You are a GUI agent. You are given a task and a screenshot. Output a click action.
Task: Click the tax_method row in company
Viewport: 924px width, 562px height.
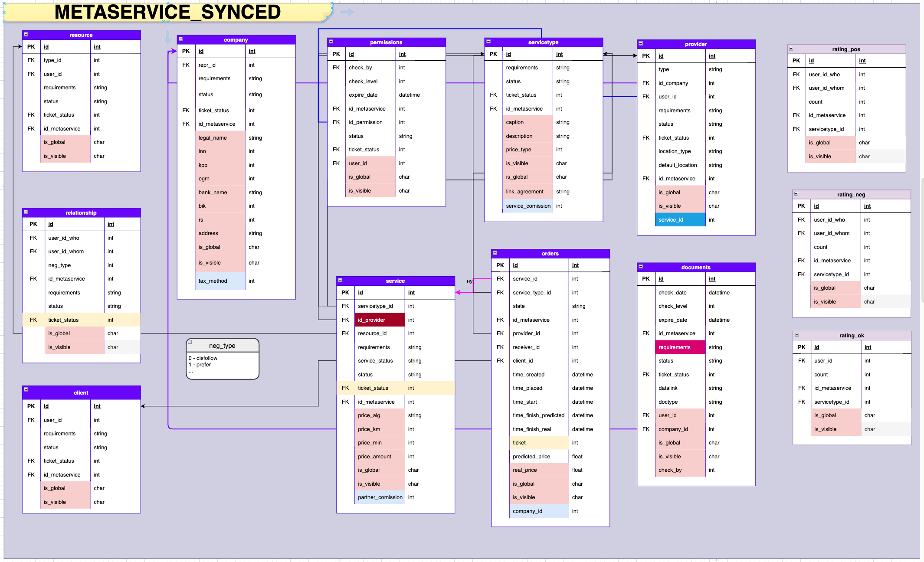220,281
